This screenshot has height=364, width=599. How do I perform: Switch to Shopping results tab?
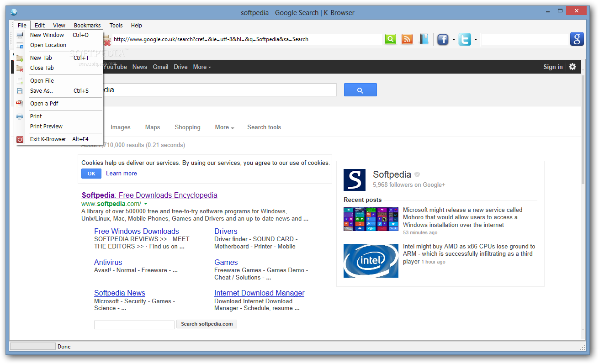point(187,127)
